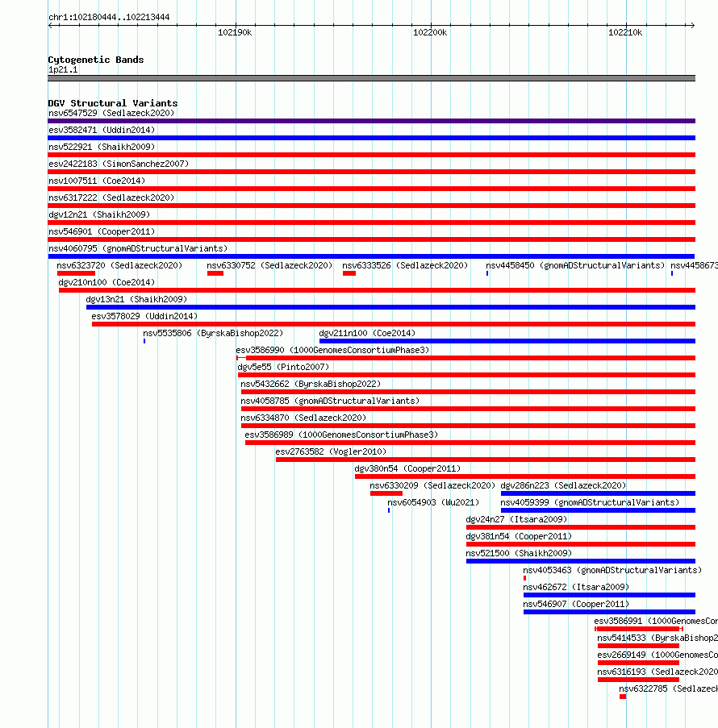The width and height of the screenshot is (718, 728).
Task: Click the short red nsv6330752 bar
Action: click(x=215, y=273)
